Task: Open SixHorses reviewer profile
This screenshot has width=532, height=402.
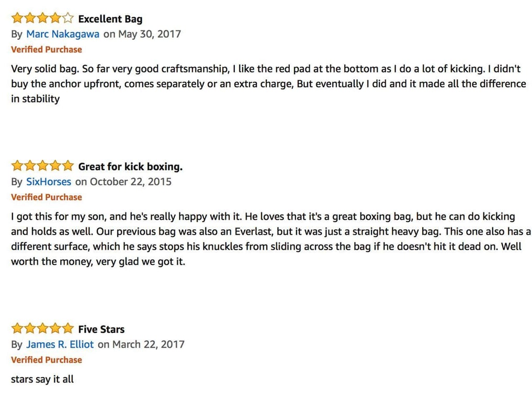Action: pyautogui.click(x=49, y=182)
